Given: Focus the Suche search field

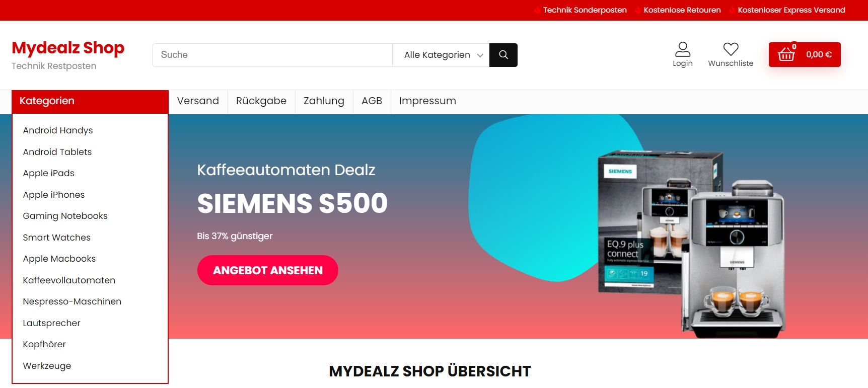Looking at the screenshot, I should [x=272, y=55].
